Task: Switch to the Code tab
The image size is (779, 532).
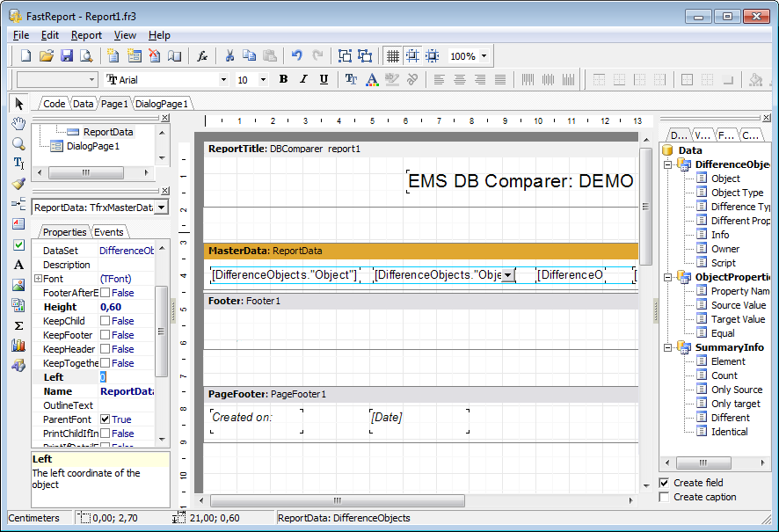Action: tap(55, 103)
